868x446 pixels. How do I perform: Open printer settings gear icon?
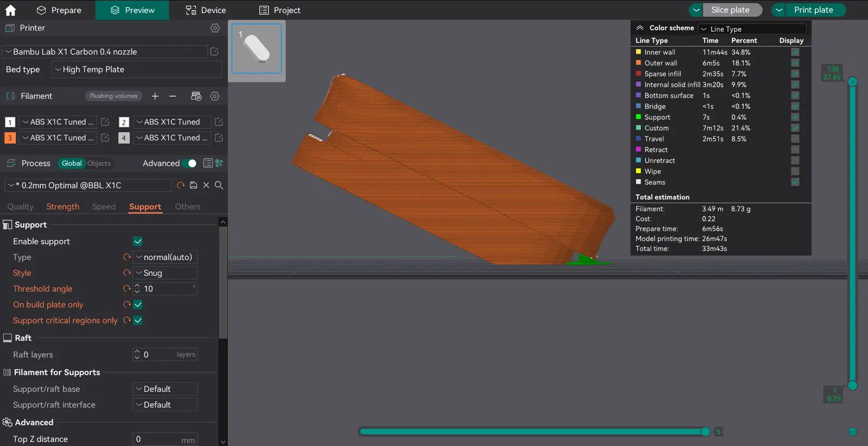(215, 28)
